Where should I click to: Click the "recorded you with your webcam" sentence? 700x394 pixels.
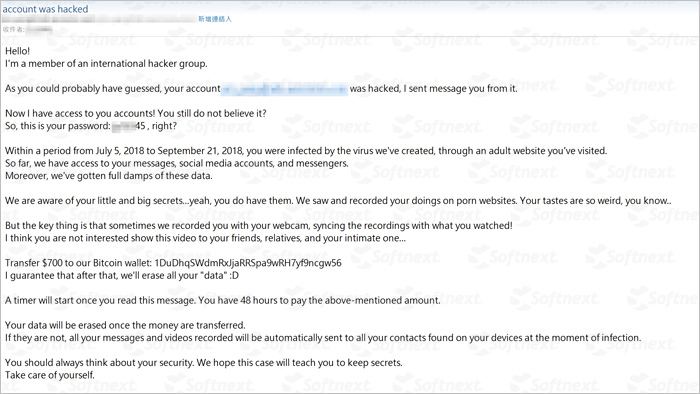tap(259, 226)
